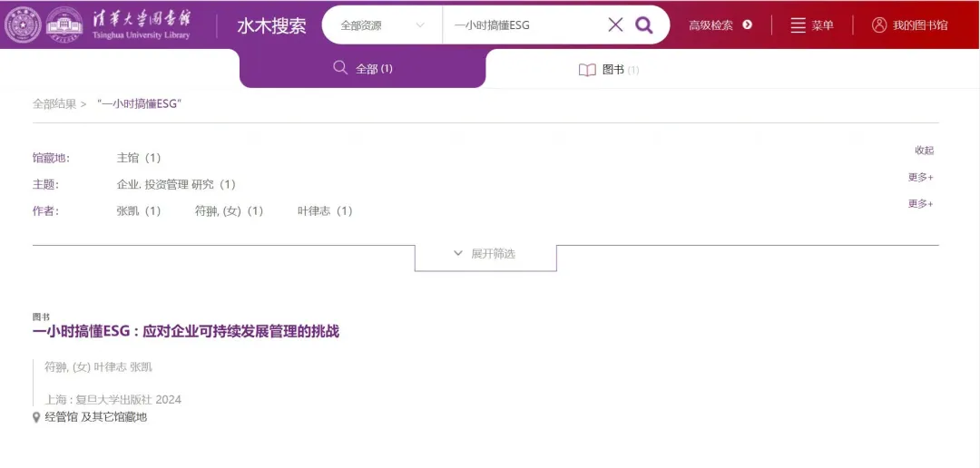980x468 pixels.
Task: Go to 全部结果 breadcrumb
Action: pos(54,103)
